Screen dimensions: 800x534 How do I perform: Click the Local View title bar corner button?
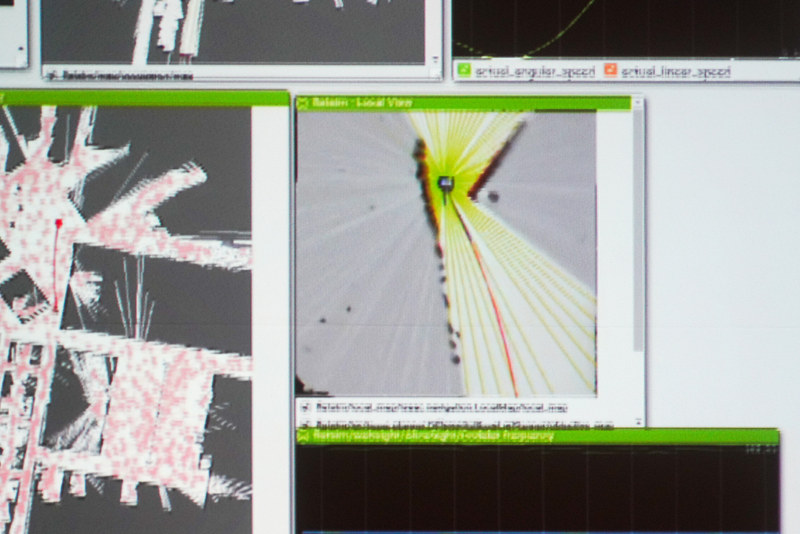(637, 103)
